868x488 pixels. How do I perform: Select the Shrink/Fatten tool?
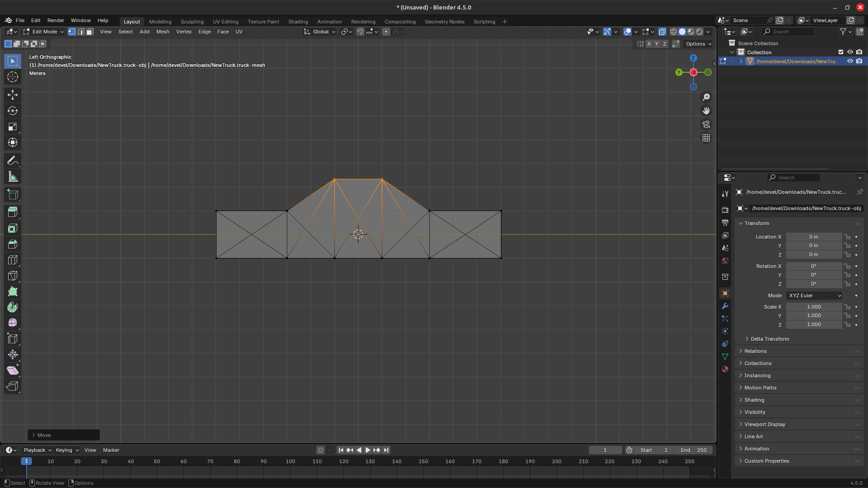(13, 355)
